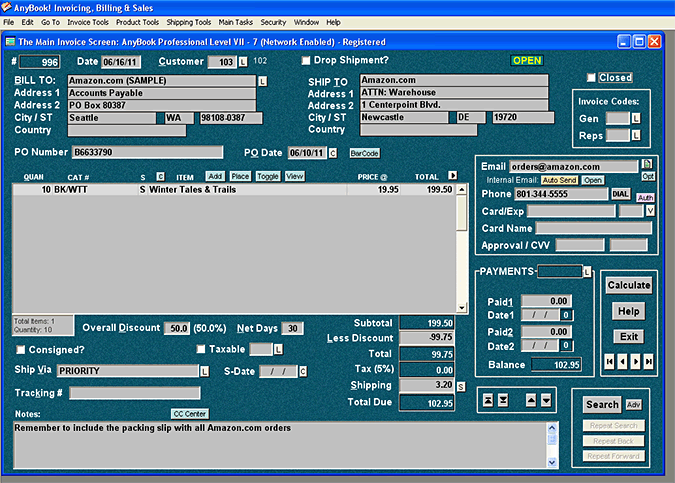Click the Shipping S lookup button
Viewport: 675px width, 483px height.
pos(461,386)
